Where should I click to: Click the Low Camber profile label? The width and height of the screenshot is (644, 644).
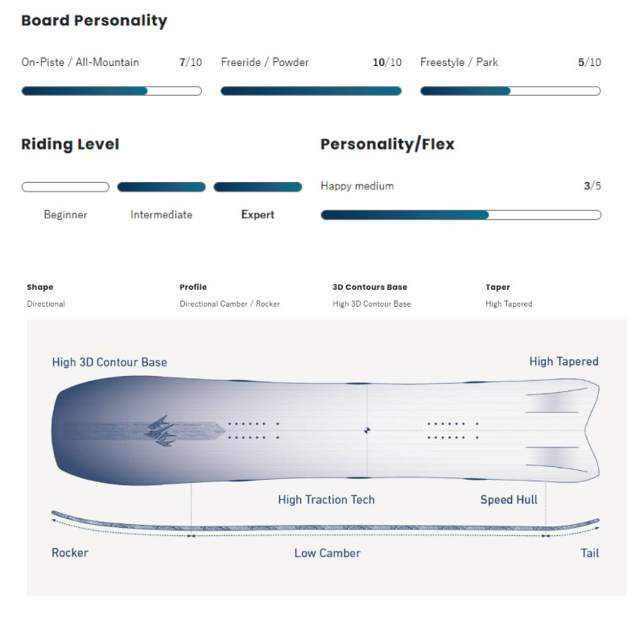point(327,553)
